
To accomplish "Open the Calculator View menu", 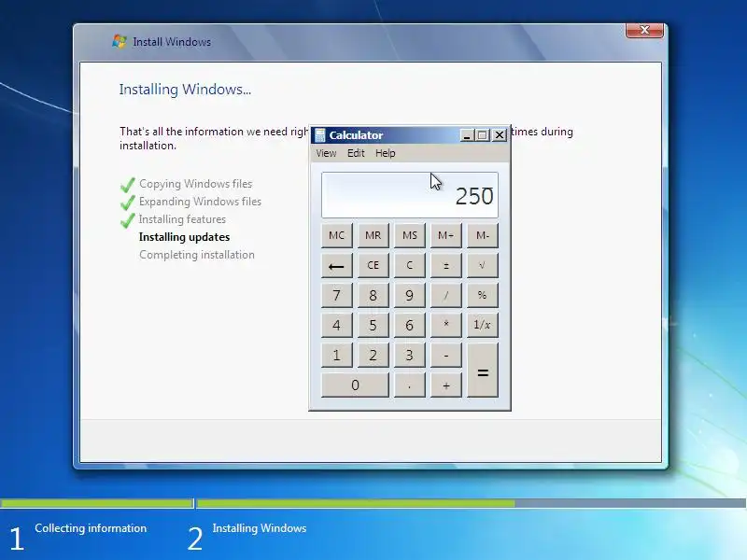I will [326, 153].
